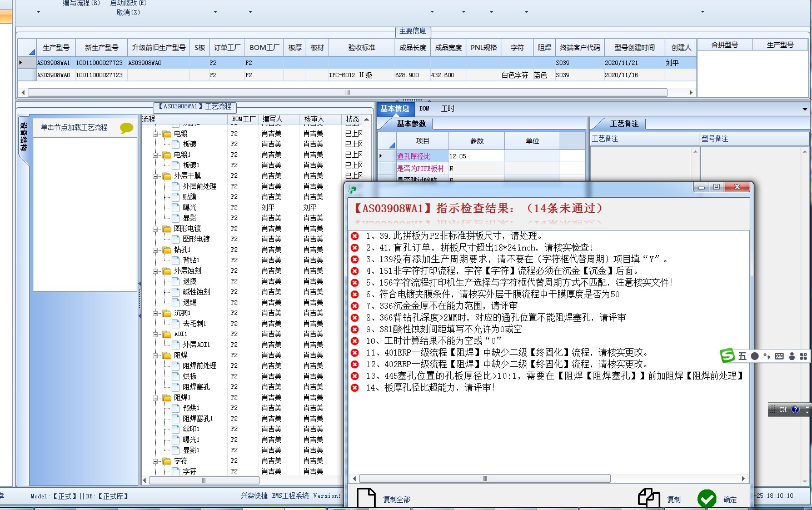Viewport: 812px width, 510px height.
Task: Select the 基本参数 sub-tab
Action: pos(411,123)
